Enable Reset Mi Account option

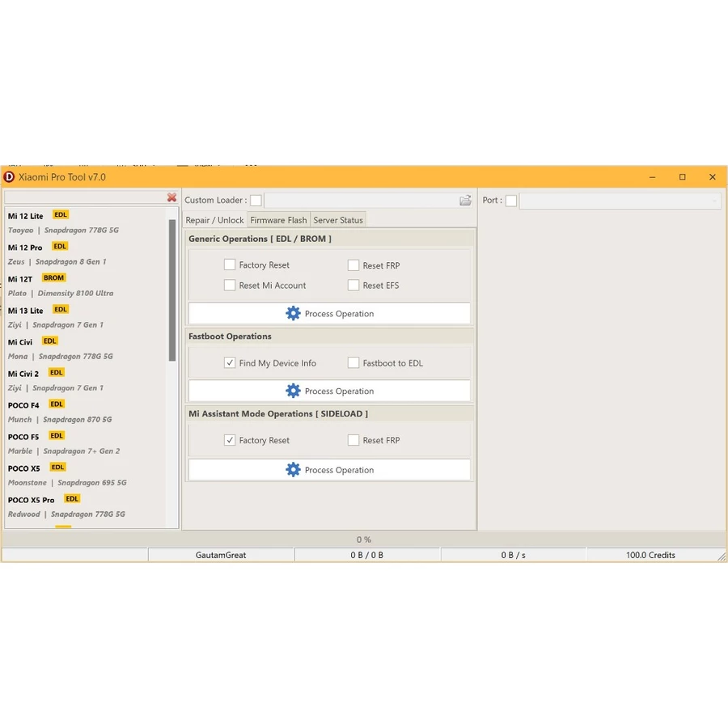[x=230, y=285]
